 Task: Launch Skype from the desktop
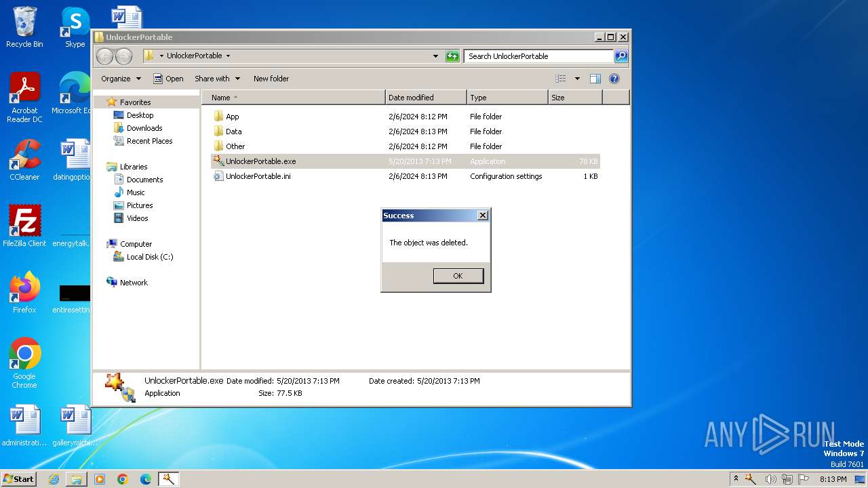pyautogui.click(x=75, y=27)
